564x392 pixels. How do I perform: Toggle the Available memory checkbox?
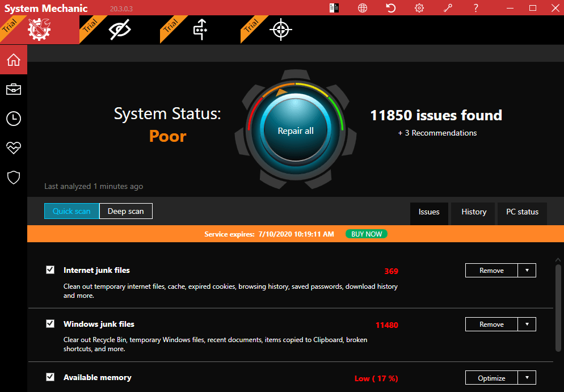coord(50,377)
